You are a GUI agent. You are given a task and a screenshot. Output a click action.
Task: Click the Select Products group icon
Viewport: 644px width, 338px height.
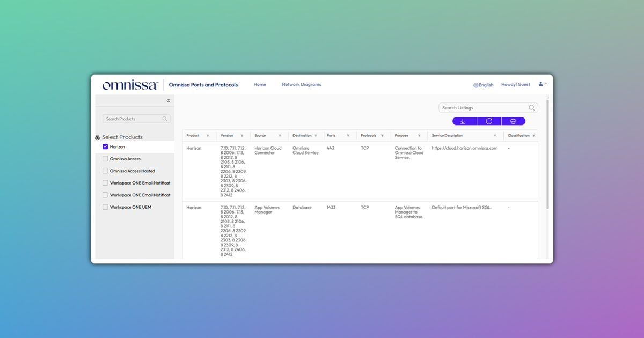coord(98,137)
